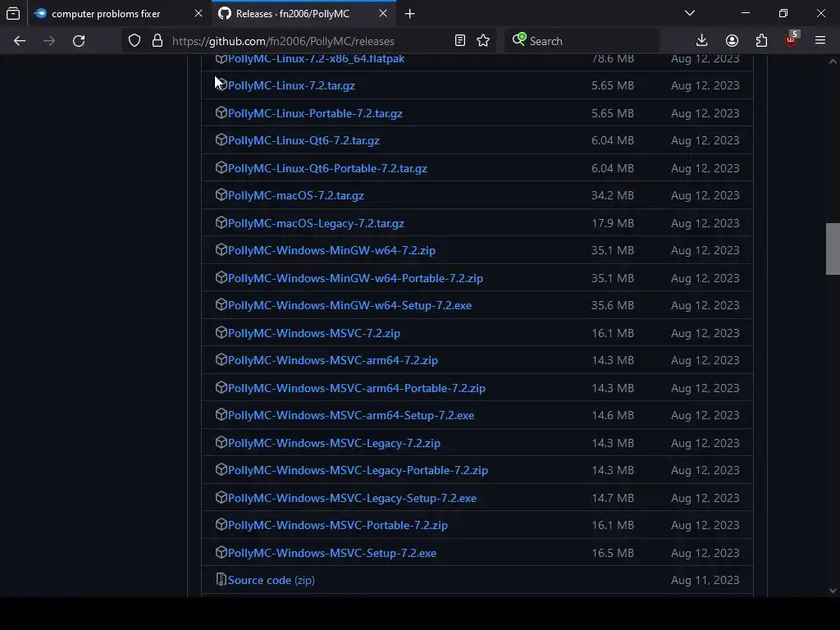This screenshot has width=840, height=630.
Task: Click zip file icon beside Source code
Action: click(x=221, y=579)
